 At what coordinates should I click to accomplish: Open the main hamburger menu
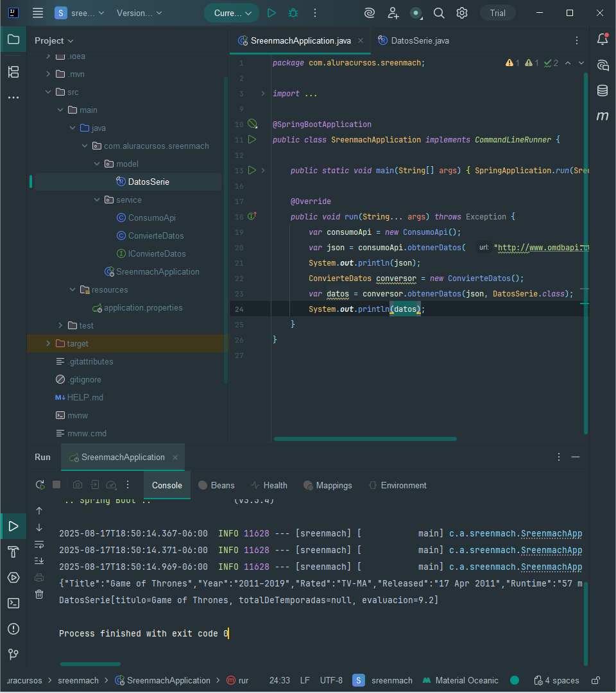[x=38, y=13]
